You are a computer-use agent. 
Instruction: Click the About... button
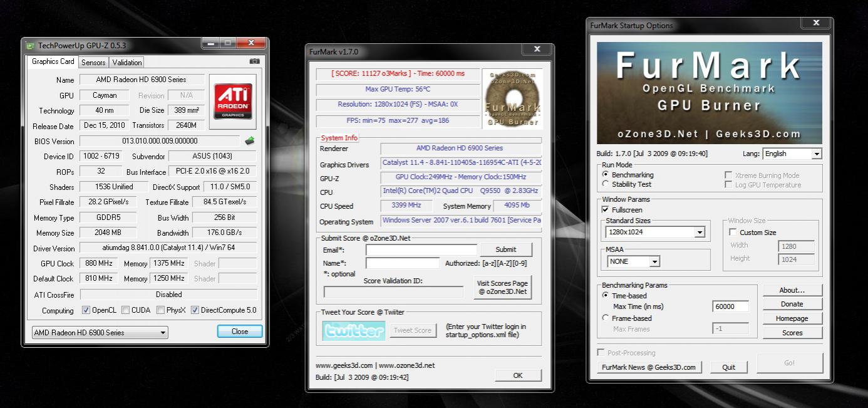[792, 291]
